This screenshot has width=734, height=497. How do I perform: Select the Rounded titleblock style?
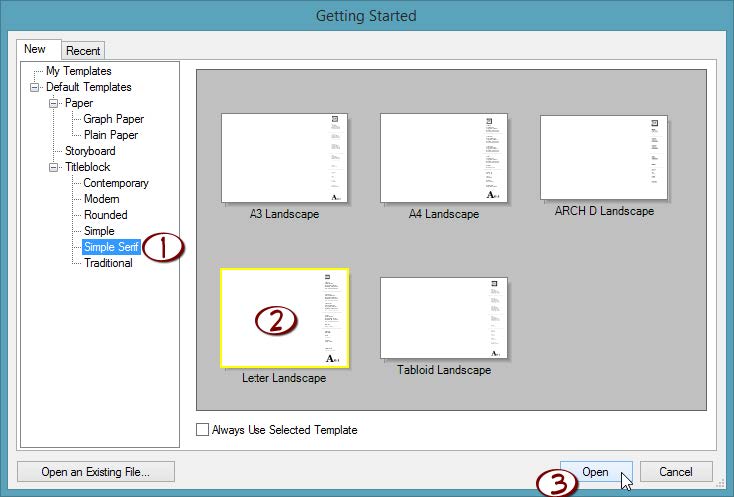(105, 215)
